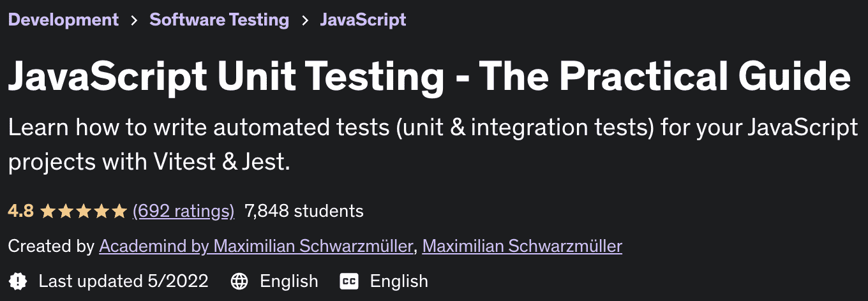Screen dimensions: 868x301
Task: Click the globe language icon
Action: click(239, 281)
